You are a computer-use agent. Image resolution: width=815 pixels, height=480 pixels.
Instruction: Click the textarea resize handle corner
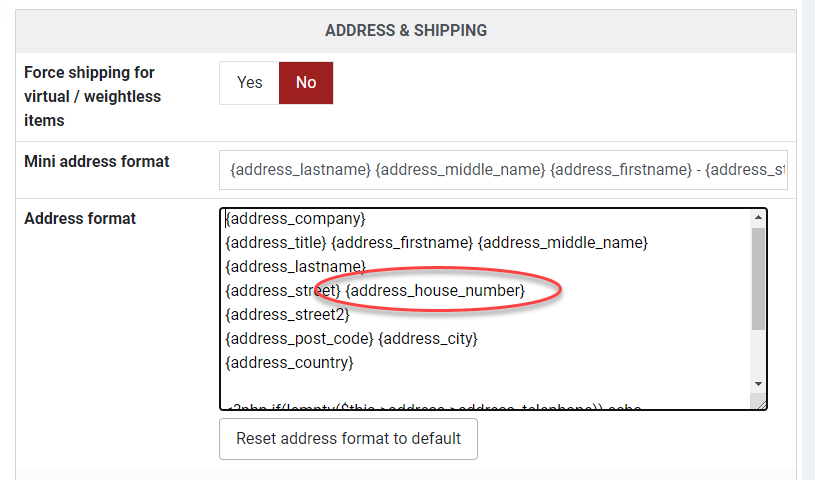(x=761, y=404)
